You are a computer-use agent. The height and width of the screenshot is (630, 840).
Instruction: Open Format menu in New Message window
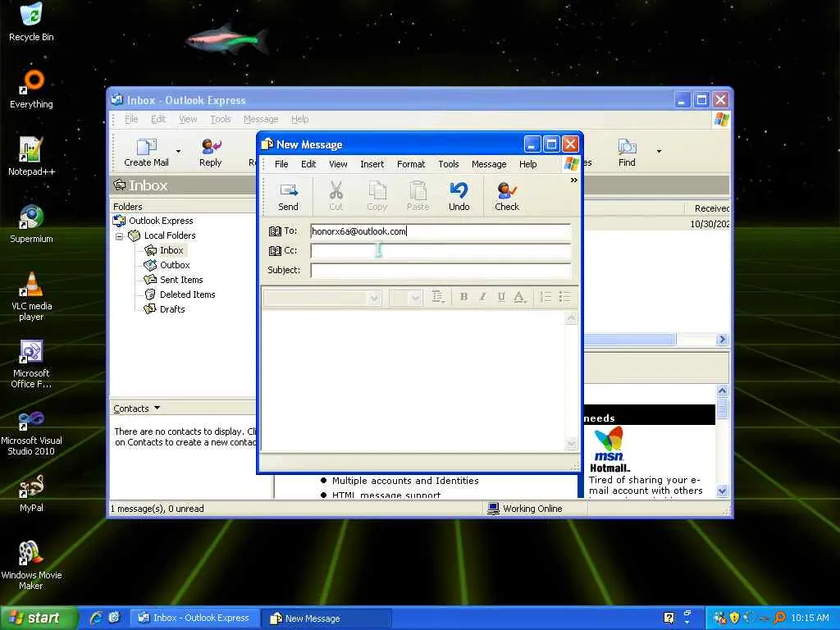pyautogui.click(x=411, y=164)
